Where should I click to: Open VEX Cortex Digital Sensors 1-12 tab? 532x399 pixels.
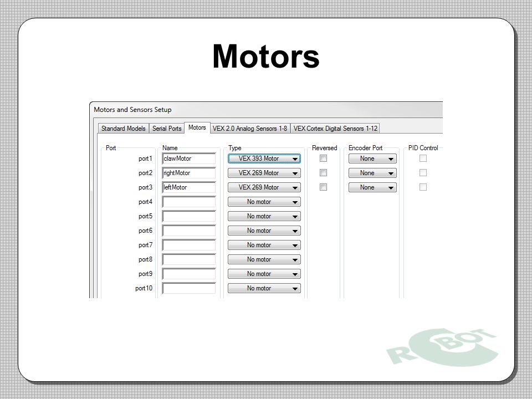coord(335,129)
